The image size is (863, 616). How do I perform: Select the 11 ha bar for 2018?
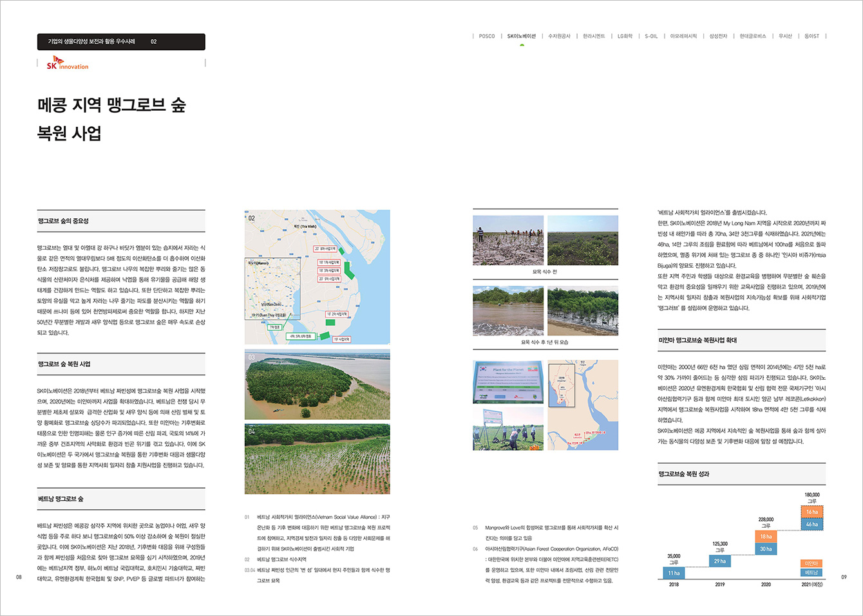tap(674, 573)
